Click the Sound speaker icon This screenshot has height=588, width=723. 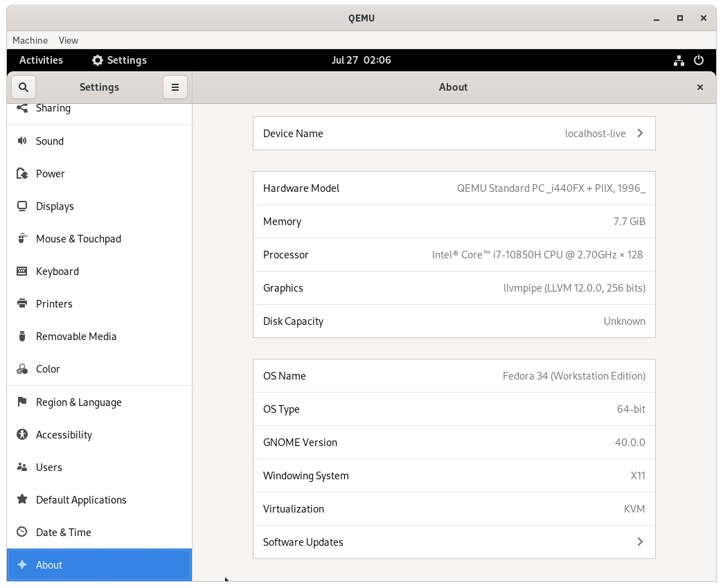[x=21, y=141]
